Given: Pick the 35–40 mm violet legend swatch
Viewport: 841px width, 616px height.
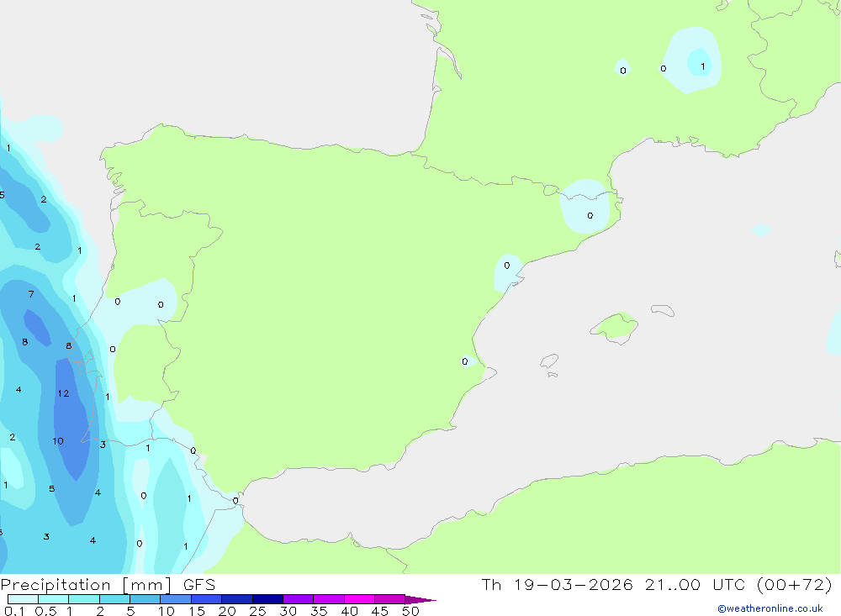Looking at the screenshot, I should pos(329,599).
